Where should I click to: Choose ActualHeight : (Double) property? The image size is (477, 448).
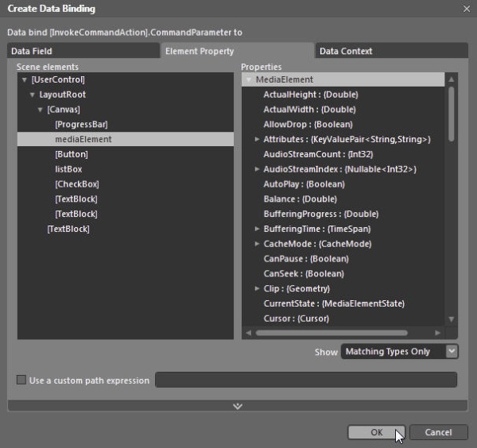click(x=311, y=95)
